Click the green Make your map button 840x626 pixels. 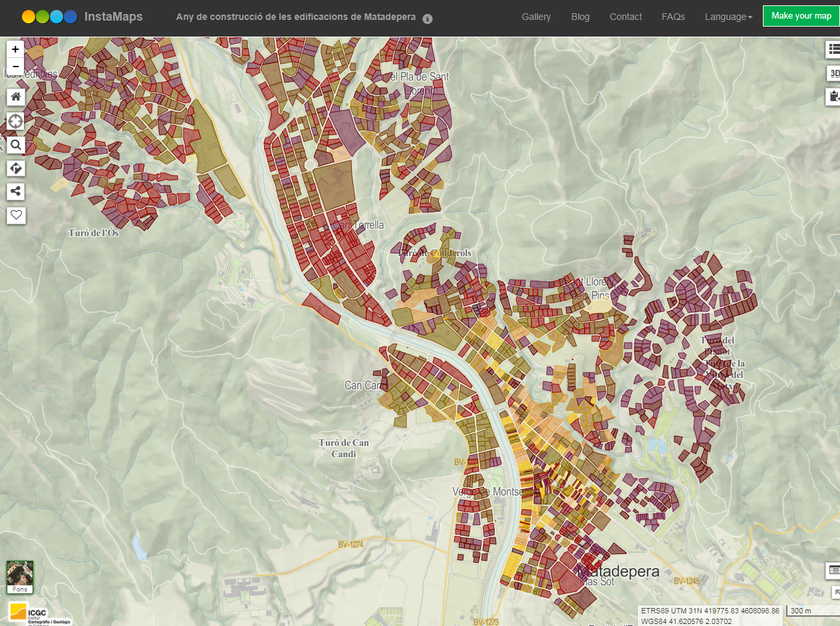(801, 16)
